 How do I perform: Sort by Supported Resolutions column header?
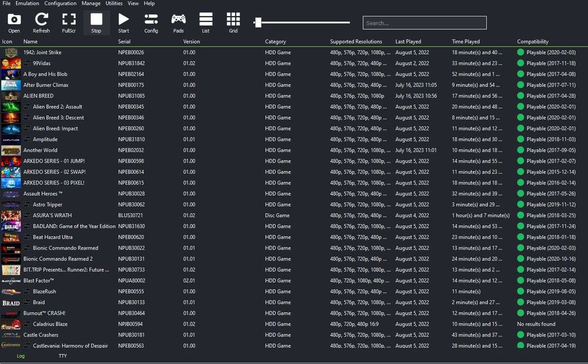pyautogui.click(x=356, y=42)
